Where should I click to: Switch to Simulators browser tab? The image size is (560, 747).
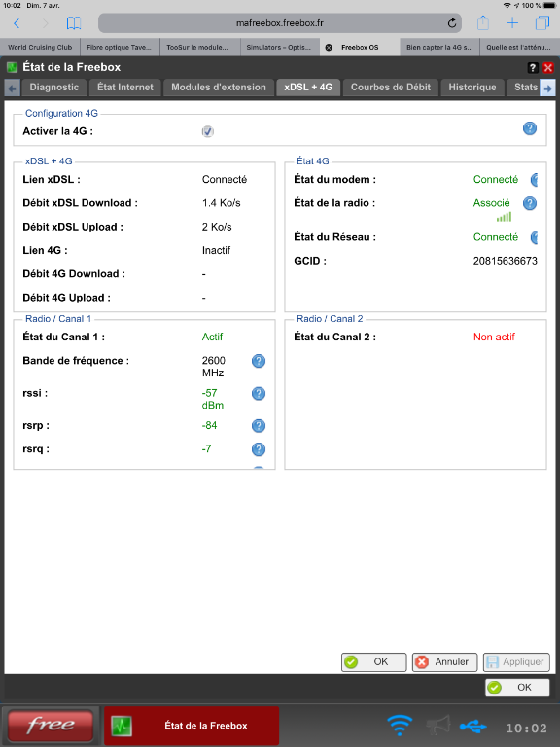279,47
